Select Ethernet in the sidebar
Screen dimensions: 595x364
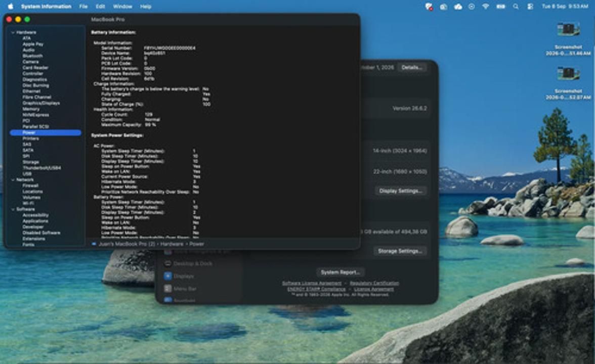[31, 92]
